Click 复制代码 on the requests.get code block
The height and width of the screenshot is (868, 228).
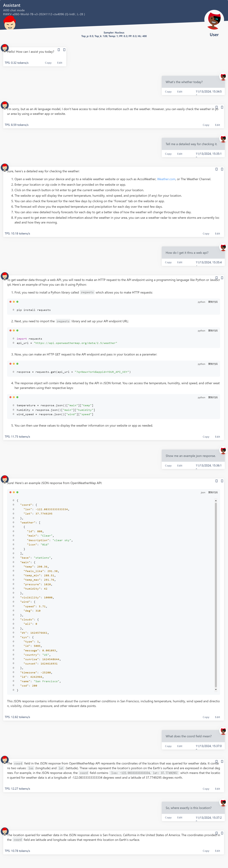coord(213,364)
